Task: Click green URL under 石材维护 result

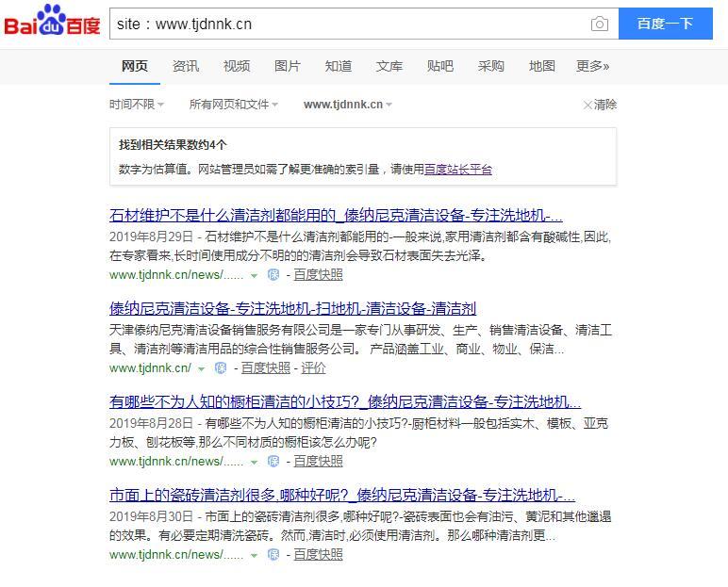Action: click(176, 275)
